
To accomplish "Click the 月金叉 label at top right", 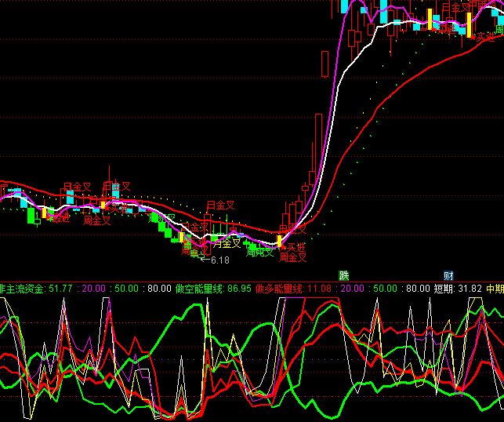I will point(455,7).
